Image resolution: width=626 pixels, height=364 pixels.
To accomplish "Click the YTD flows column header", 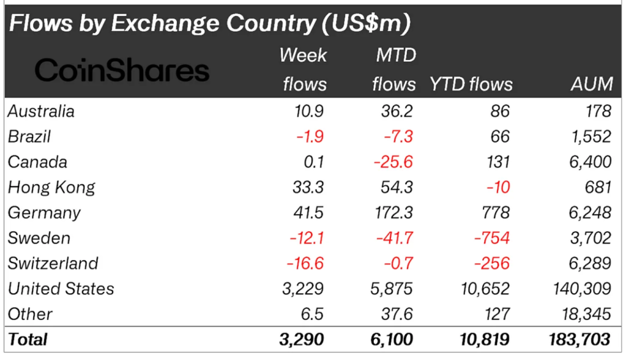I will [x=471, y=84].
